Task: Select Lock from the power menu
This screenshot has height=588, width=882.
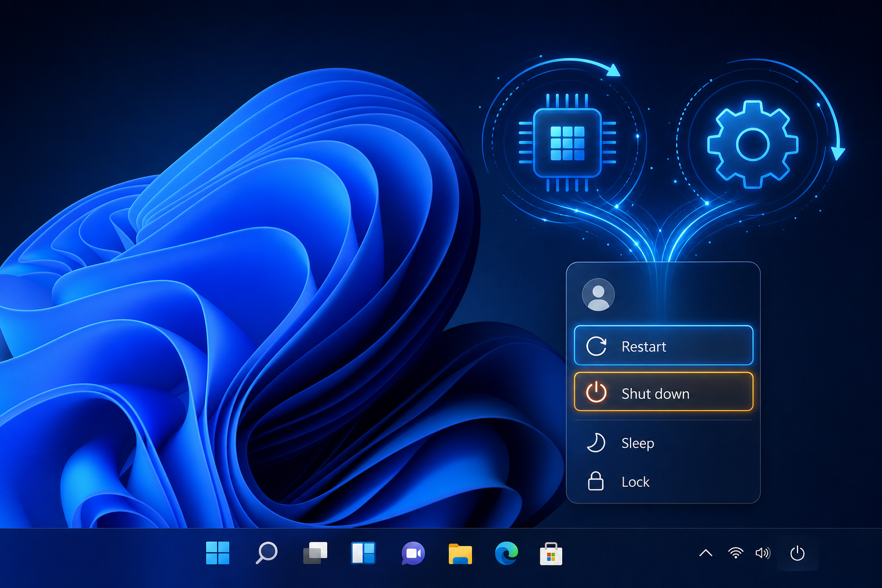Action: tap(663, 481)
